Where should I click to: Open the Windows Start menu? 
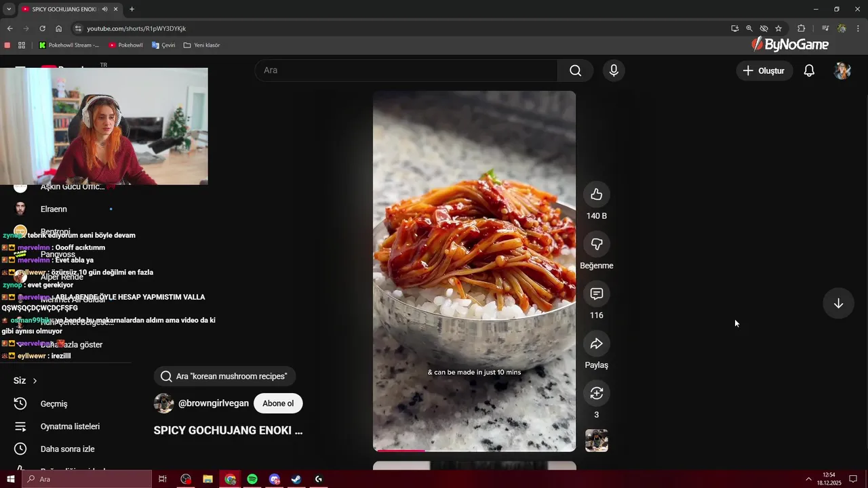pyautogui.click(x=11, y=479)
